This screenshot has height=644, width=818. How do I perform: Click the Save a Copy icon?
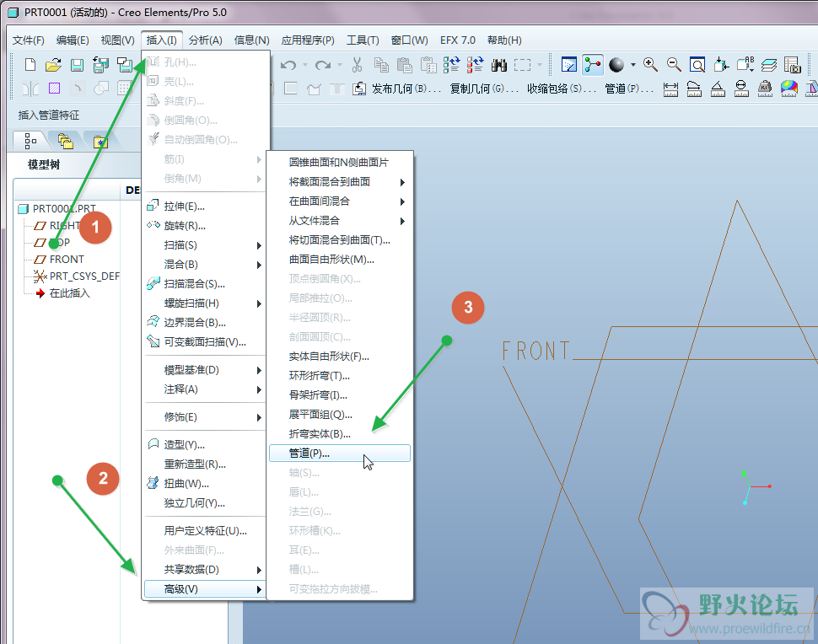click(100, 65)
